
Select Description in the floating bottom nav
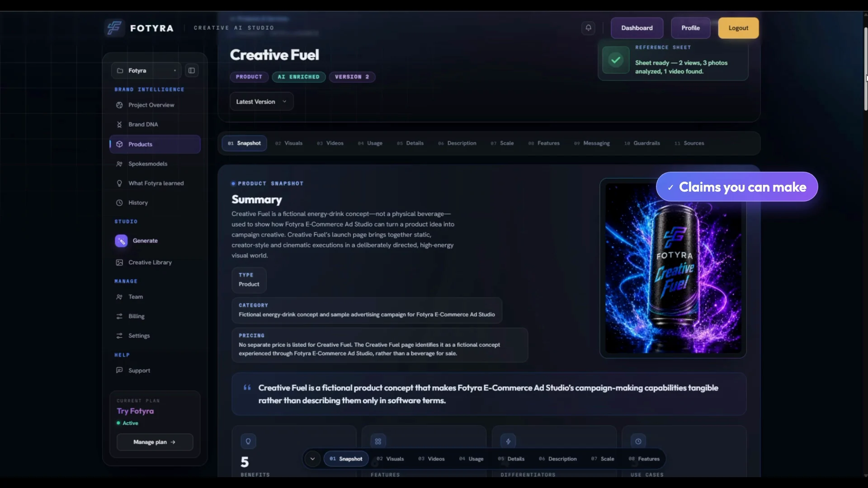click(558, 459)
